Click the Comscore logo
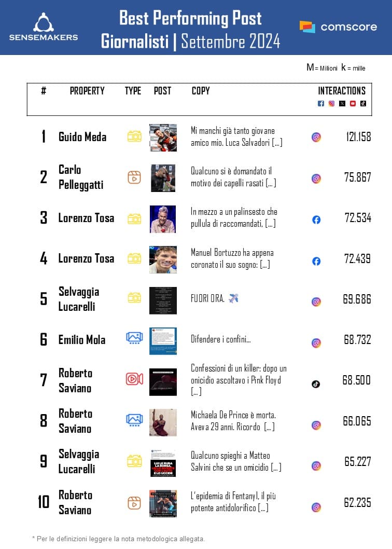 pyautogui.click(x=338, y=27)
